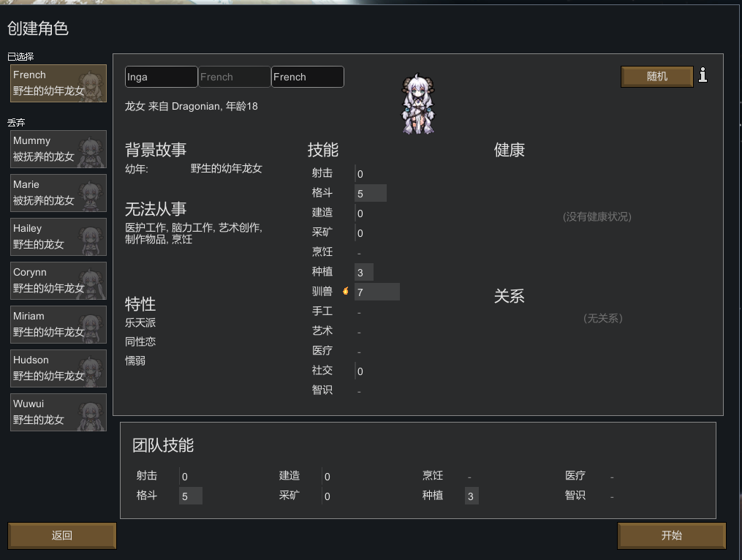This screenshot has height=560, width=742.
Task: Choose the Wuwui 野生的龙女 card
Action: [x=58, y=412]
